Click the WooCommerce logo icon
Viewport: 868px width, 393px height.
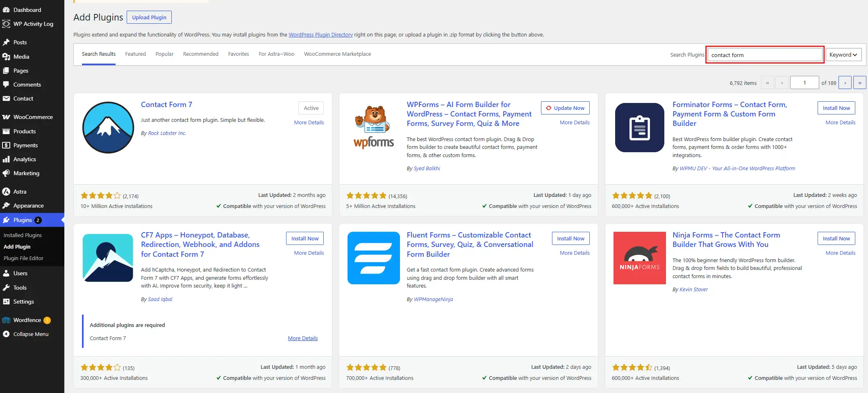point(6,117)
